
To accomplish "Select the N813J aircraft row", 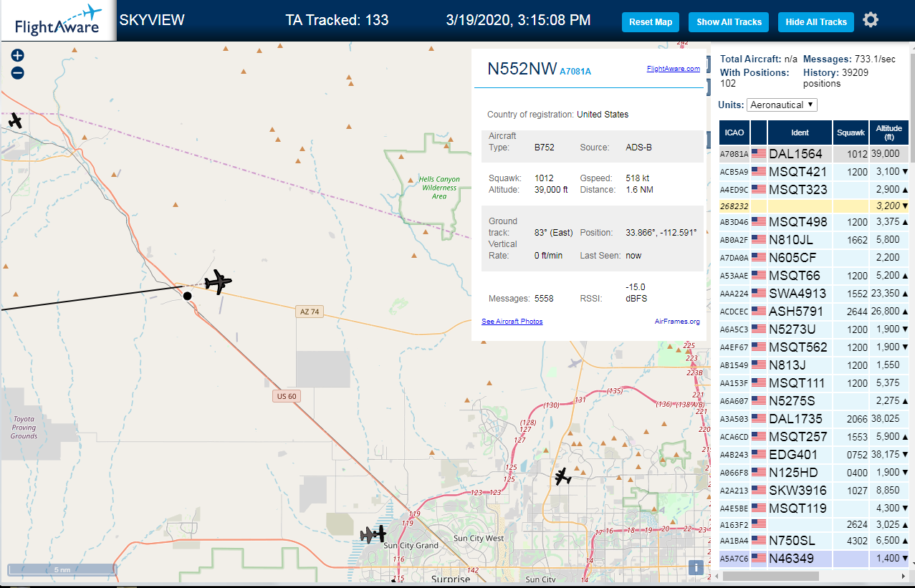I will click(814, 365).
